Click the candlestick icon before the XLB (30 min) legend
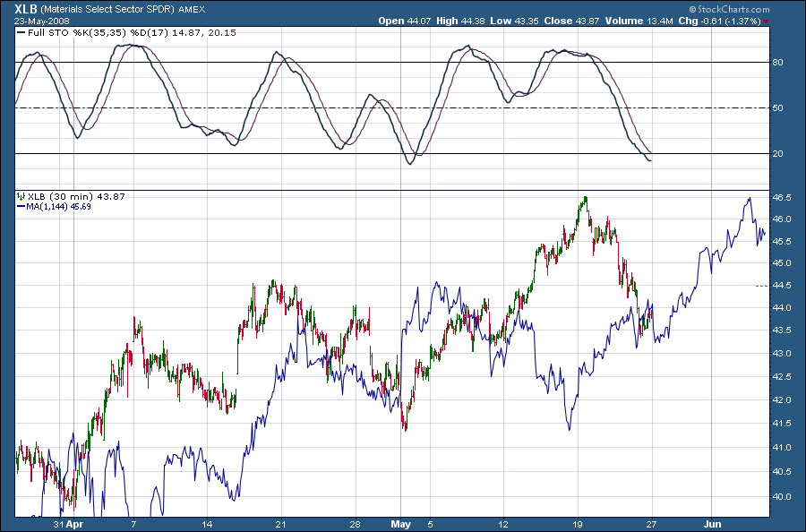Image resolution: width=806 pixels, height=532 pixels. coord(21,196)
